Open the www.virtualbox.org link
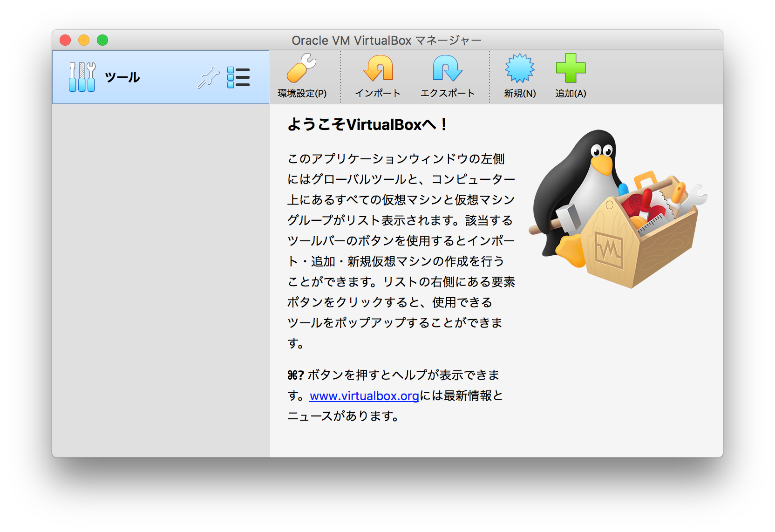The width and height of the screenshot is (775, 532). [364, 396]
